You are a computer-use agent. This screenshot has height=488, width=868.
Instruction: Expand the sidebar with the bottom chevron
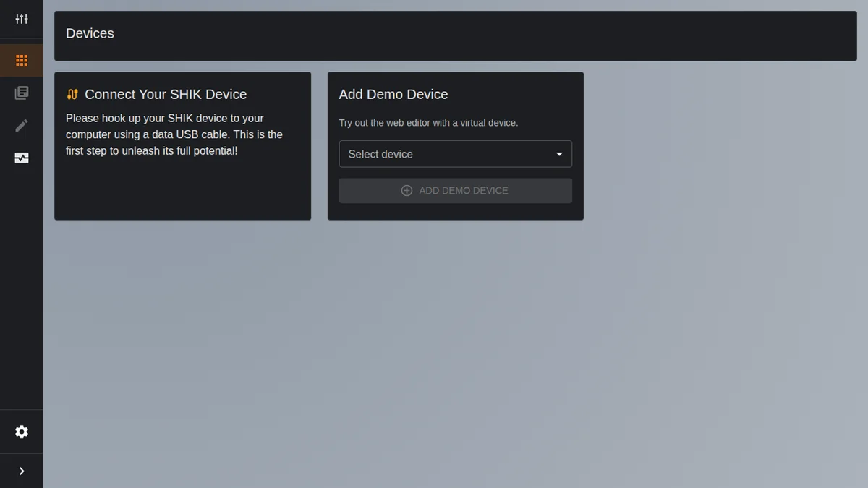click(x=22, y=471)
